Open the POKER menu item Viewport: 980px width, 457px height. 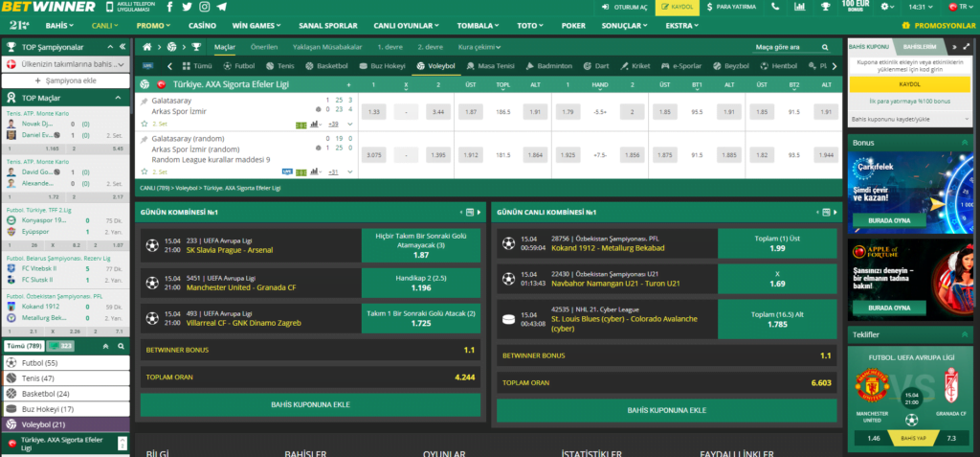click(573, 26)
